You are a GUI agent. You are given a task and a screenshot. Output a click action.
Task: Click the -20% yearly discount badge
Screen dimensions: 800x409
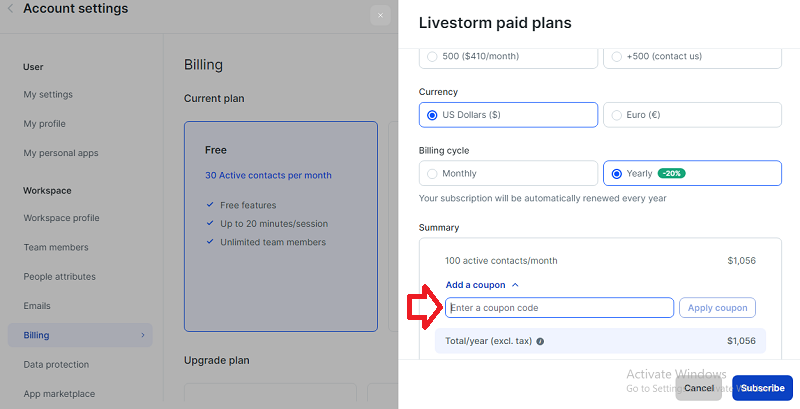click(x=671, y=173)
